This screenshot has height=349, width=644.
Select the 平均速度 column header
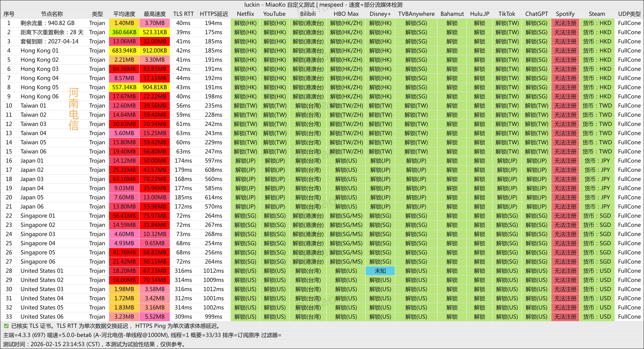click(x=124, y=14)
